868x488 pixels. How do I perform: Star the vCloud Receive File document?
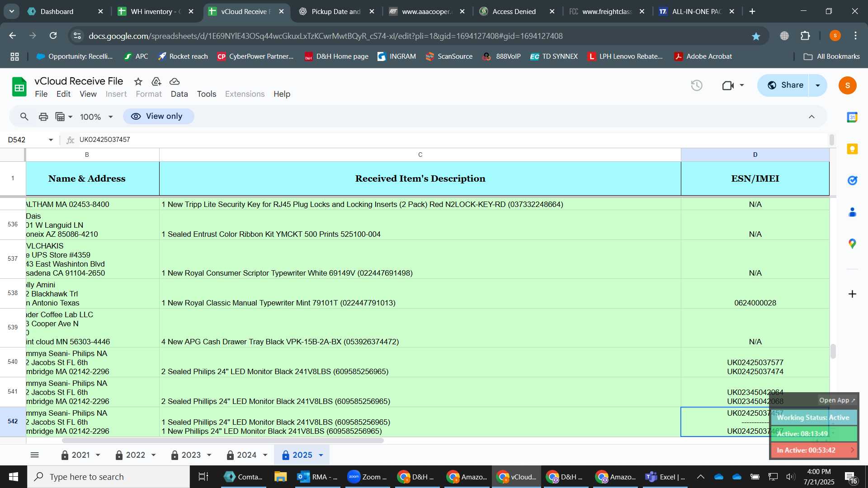[138, 81]
